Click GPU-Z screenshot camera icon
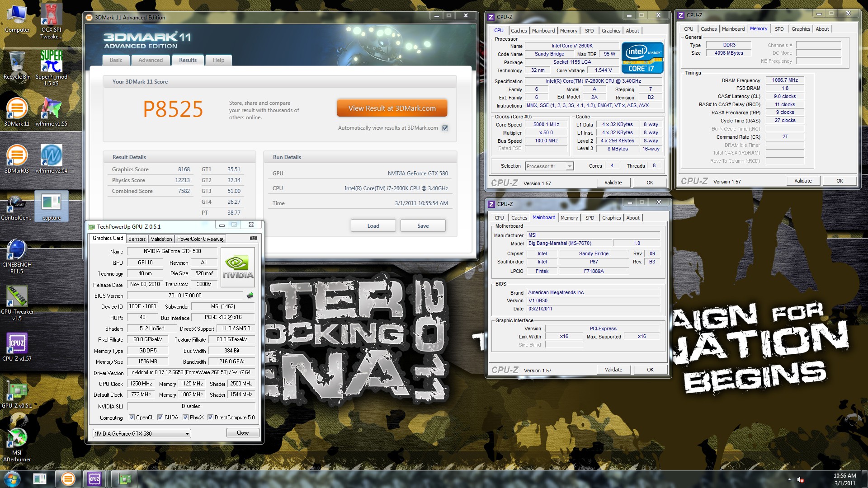This screenshot has width=868, height=488. [254, 238]
